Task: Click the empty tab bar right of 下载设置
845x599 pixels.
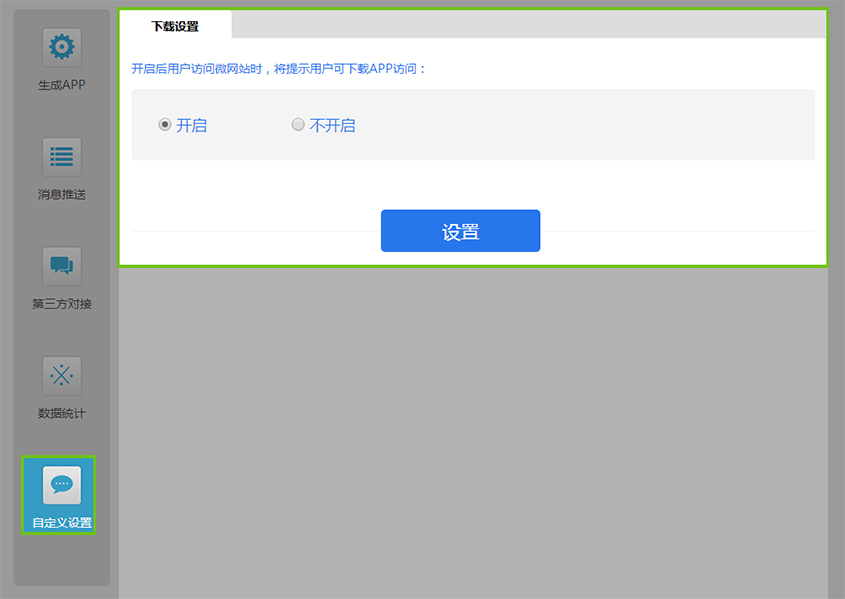Action: pyautogui.click(x=530, y=25)
